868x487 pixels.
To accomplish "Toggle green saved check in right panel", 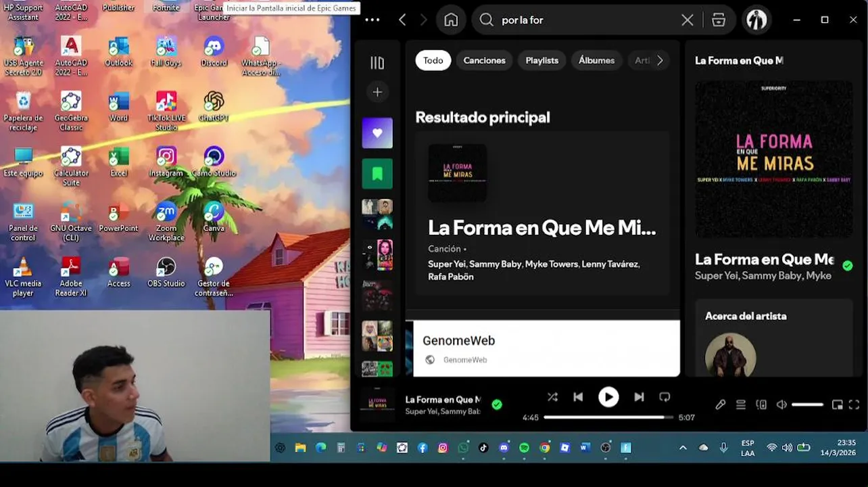I will coord(848,266).
